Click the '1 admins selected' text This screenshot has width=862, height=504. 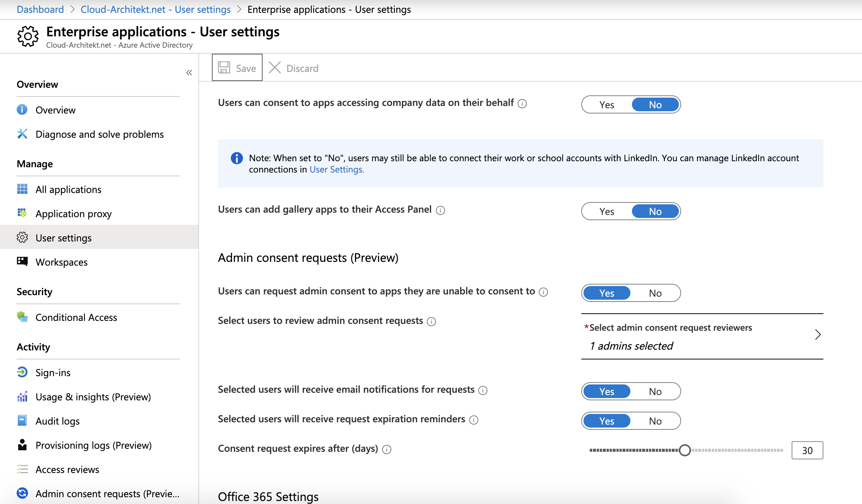[x=632, y=346]
